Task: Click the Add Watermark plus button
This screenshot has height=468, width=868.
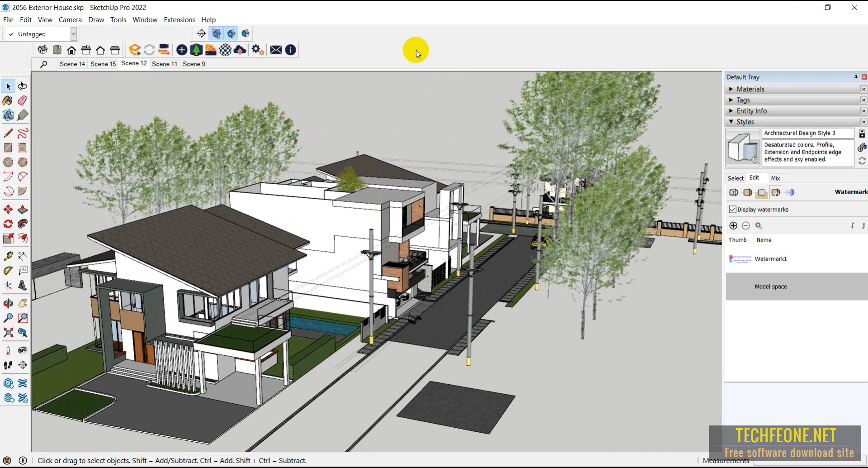Action: 733,225
